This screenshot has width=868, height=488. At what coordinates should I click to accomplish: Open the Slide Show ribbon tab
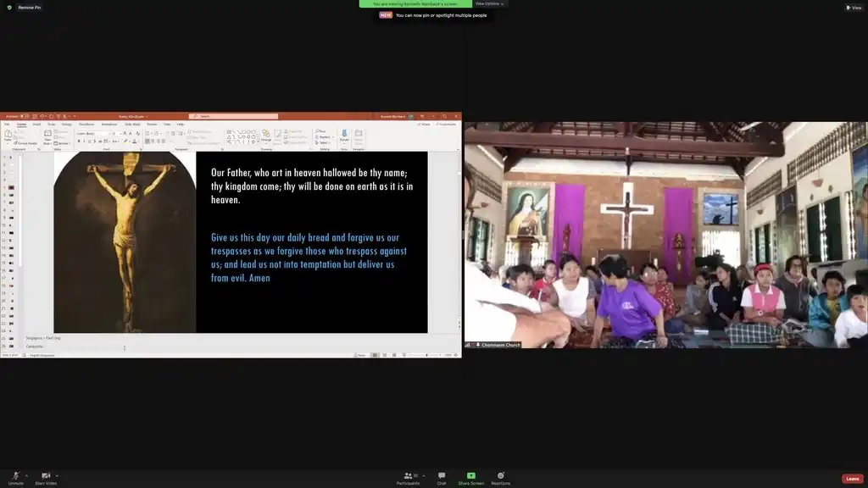tap(132, 125)
